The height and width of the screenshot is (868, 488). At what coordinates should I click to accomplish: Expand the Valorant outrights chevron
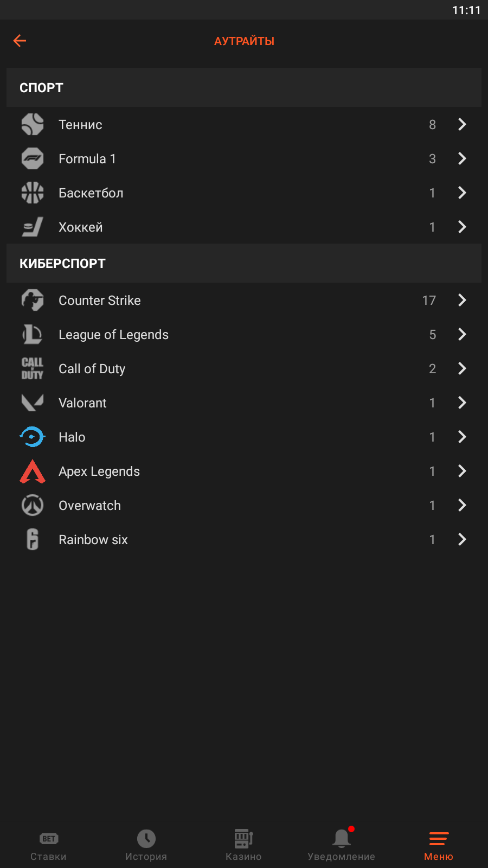tap(462, 403)
